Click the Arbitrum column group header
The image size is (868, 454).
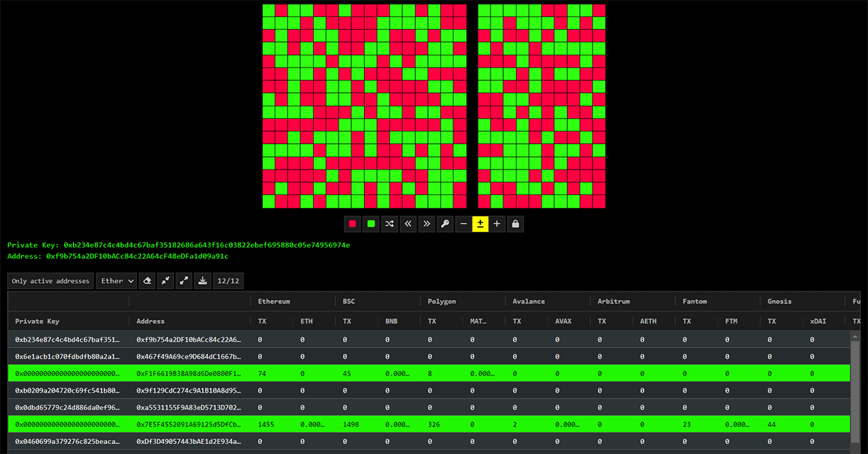633,301
